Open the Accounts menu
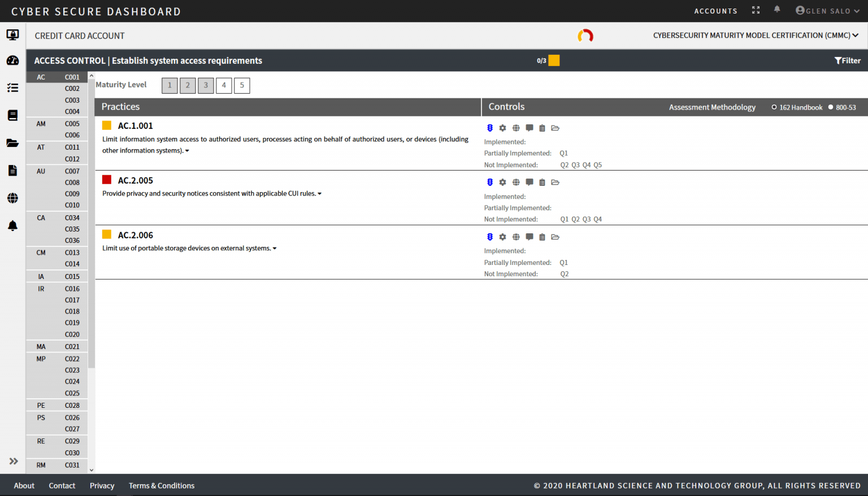 tap(716, 11)
